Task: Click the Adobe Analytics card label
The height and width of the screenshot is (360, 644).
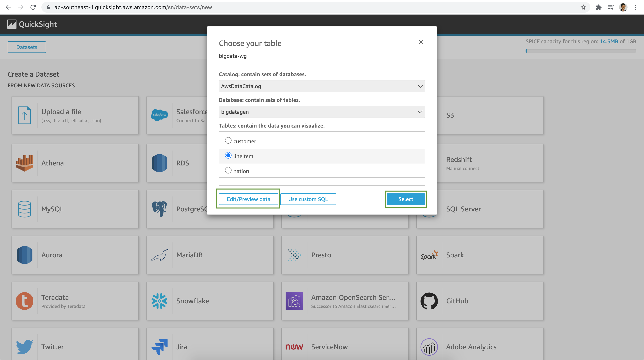Action: (x=471, y=347)
